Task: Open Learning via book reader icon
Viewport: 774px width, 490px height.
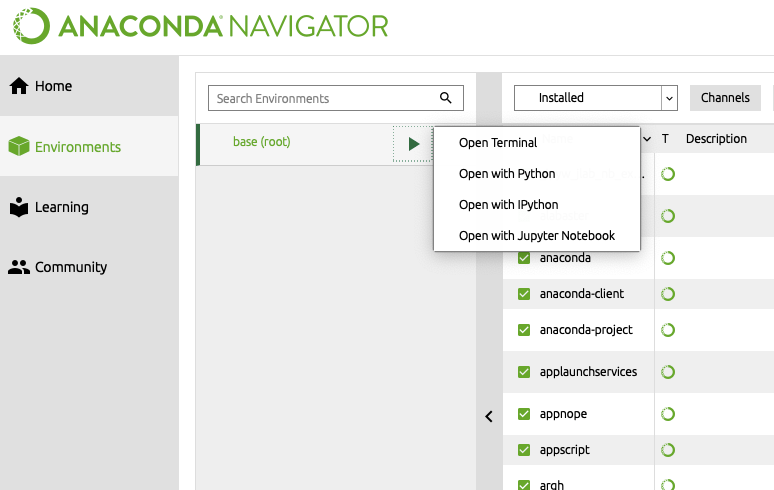Action: (19, 207)
